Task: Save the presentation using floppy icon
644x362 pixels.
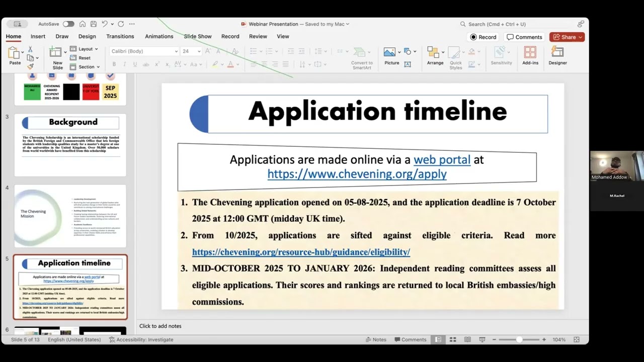Action: [94, 24]
